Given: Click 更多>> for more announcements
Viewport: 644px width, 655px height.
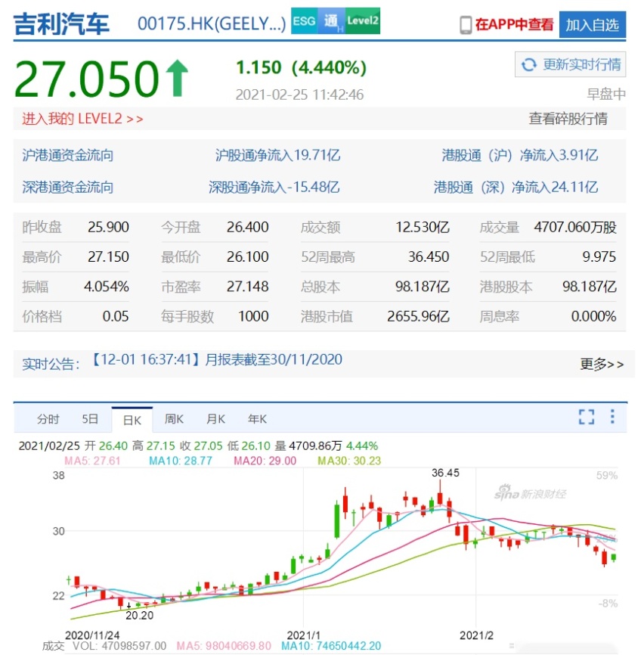Looking at the screenshot, I should tap(602, 365).
